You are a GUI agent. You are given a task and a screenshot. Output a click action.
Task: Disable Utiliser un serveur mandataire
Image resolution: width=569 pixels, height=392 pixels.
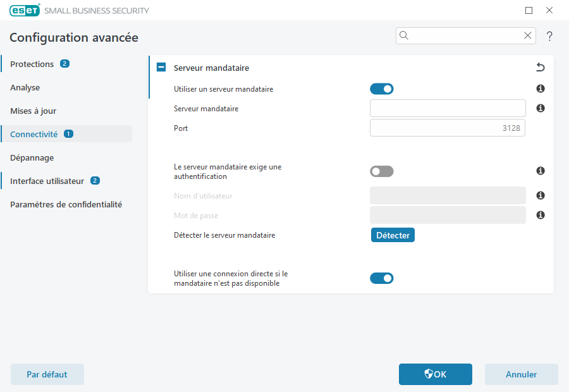tap(382, 89)
